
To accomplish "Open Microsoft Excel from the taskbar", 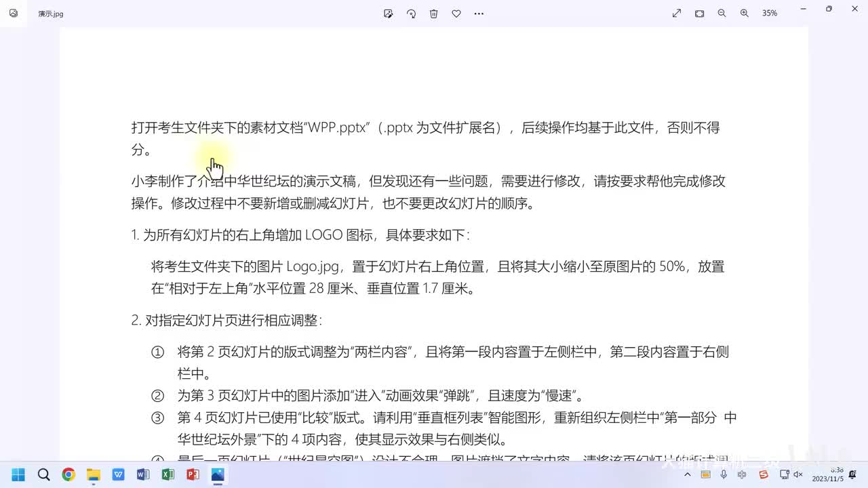I will 168,474.
